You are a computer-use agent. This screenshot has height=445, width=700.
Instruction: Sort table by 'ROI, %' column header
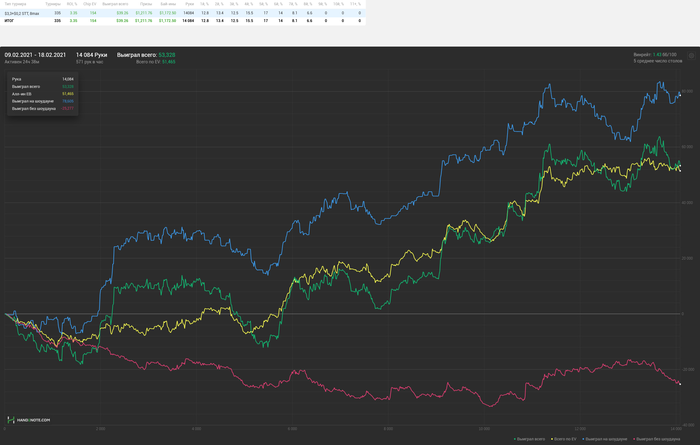(x=72, y=4)
